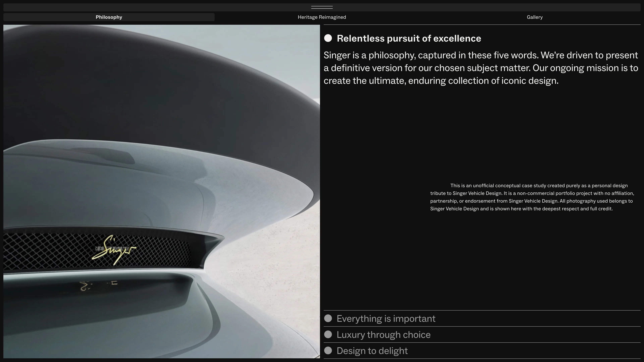
Task: Click circle bullet beside Luxury through choice
Action: 328,335
